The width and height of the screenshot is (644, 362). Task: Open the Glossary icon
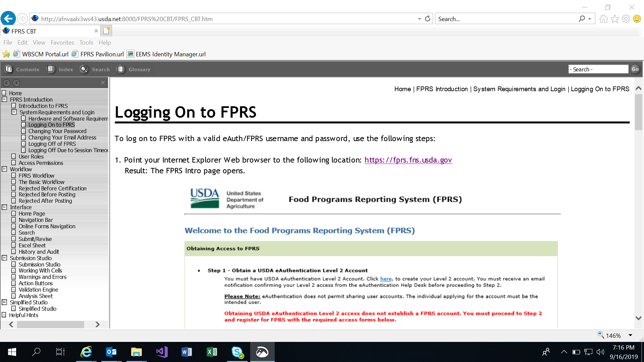[x=120, y=69]
